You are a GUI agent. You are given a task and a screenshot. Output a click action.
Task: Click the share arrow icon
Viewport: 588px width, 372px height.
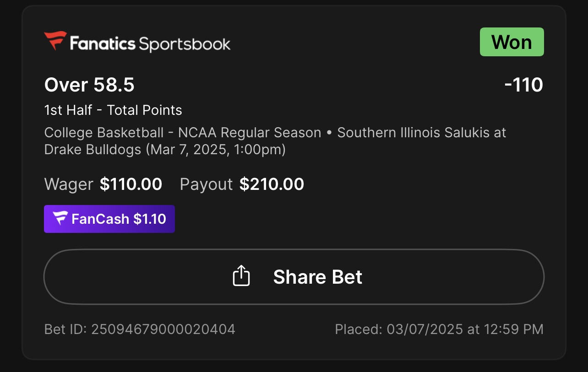241,276
